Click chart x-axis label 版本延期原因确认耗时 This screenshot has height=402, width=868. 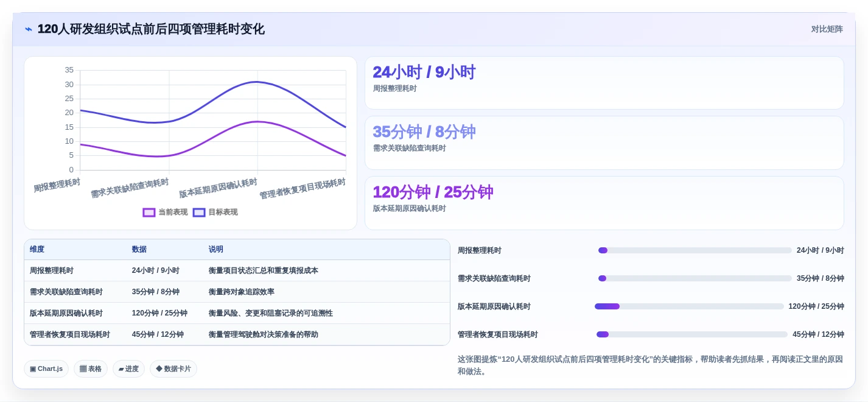218,188
